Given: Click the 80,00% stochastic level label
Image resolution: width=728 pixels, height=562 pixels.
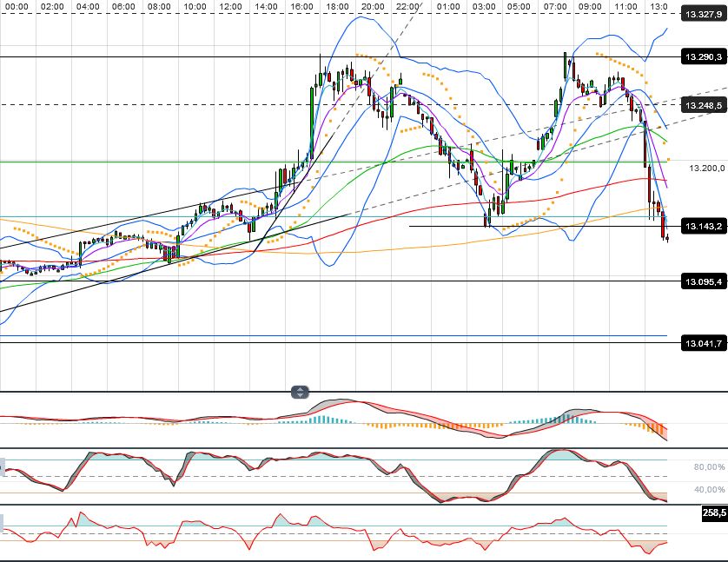Looking at the screenshot, I should coord(709,467).
